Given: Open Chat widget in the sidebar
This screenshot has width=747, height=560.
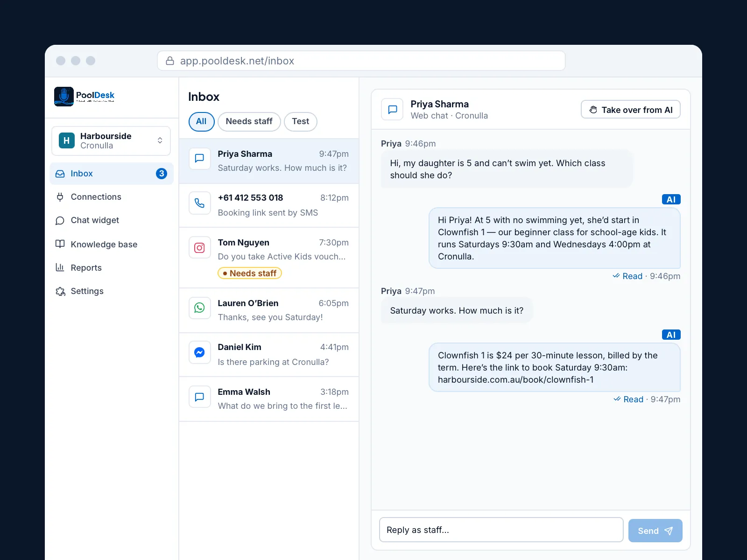Looking at the screenshot, I should coord(111,220).
